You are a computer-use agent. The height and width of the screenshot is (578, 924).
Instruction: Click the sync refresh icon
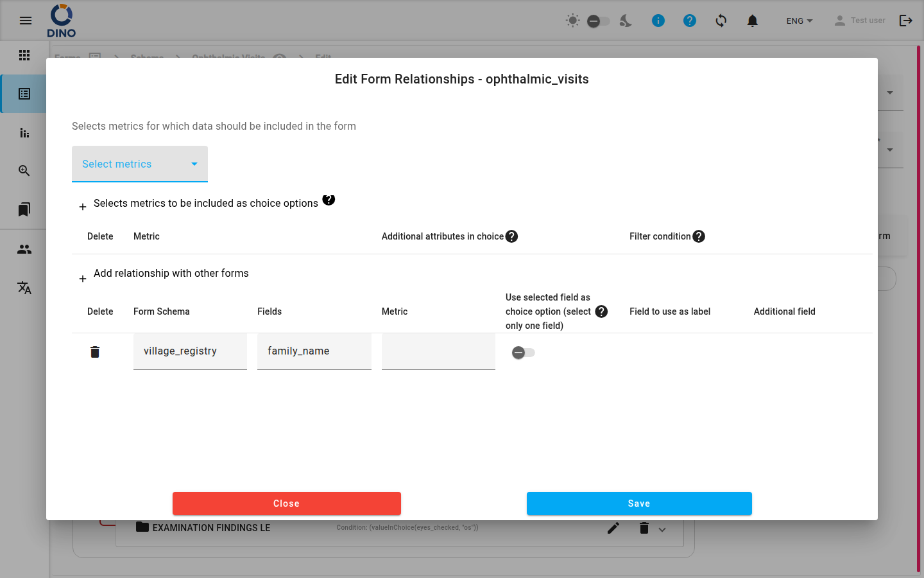point(721,21)
